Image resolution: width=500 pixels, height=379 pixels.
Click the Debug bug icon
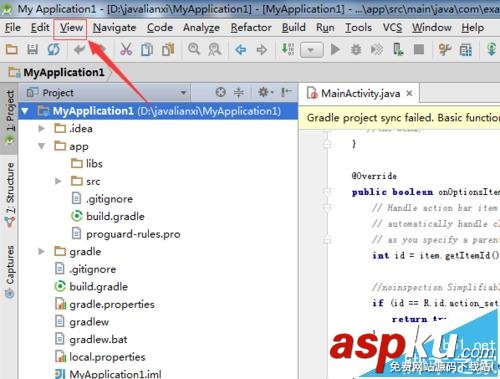[x=356, y=50]
